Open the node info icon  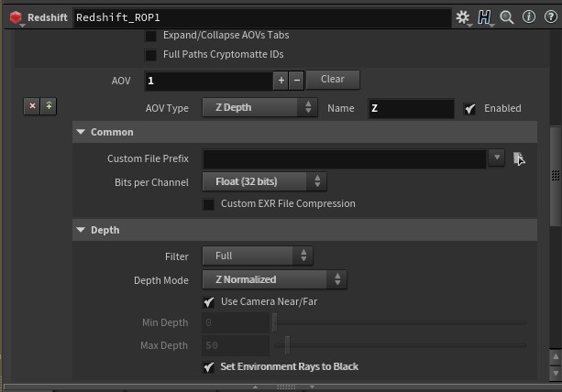coord(528,16)
